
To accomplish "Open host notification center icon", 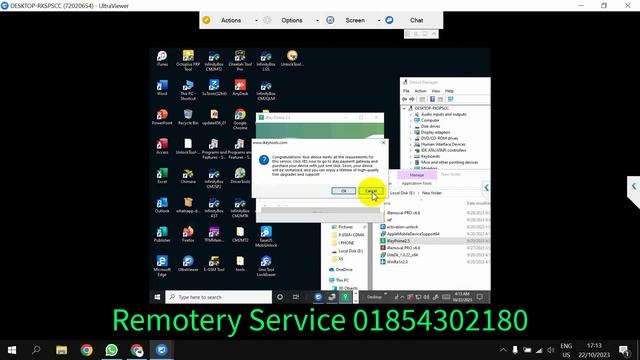I will coord(624,350).
